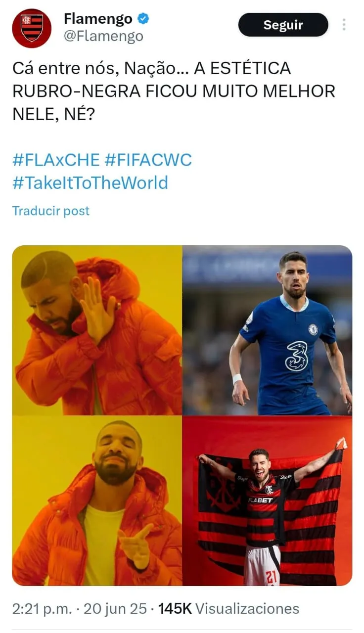Translate the post via Traducir post
The height and width of the screenshot is (633, 364).
tap(51, 211)
